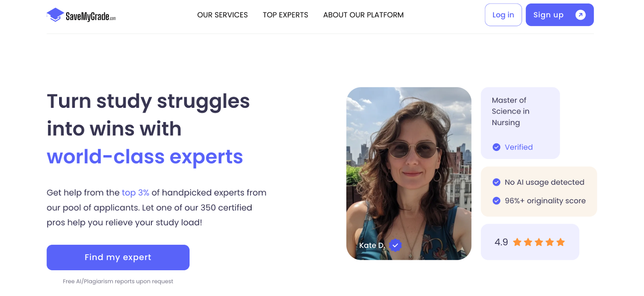Open the TOP EXPERTS menu item
The width and height of the screenshot is (644, 296).
click(x=285, y=15)
